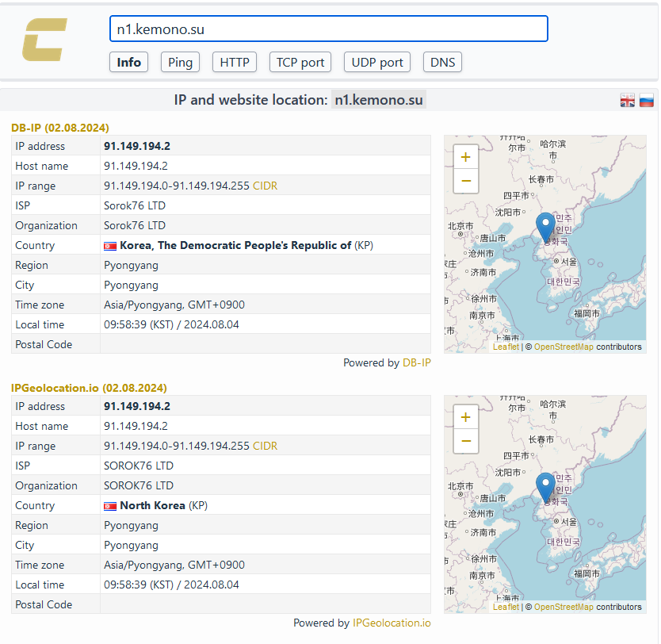This screenshot has height=644, width=661.
Task: Click the location pin on the IPGeolocation.io map
Action: coord(545,487)
